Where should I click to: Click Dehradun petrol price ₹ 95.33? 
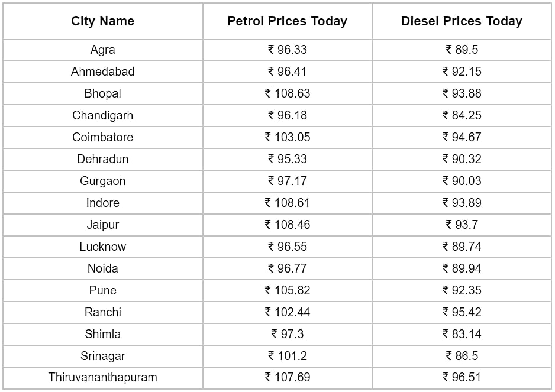click(x=287, y=159)
